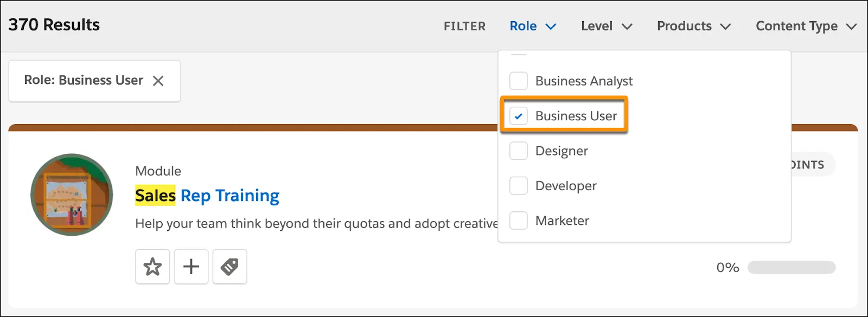Click the Marketer option label
The width and height of the screenshot is (868, 317).
[x=562, y=221]
